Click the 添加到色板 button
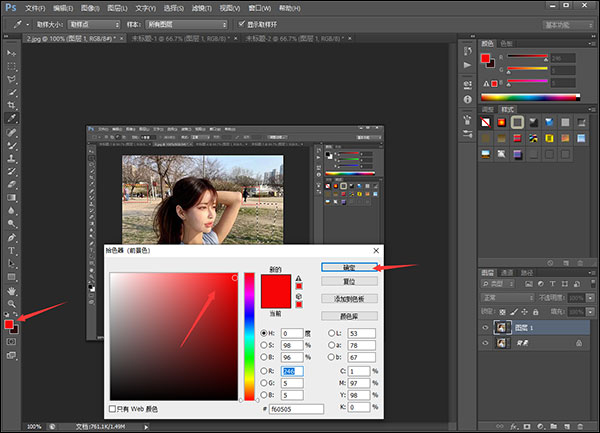Viewport: 600px width, 433px height. click(x=348, y=298)
